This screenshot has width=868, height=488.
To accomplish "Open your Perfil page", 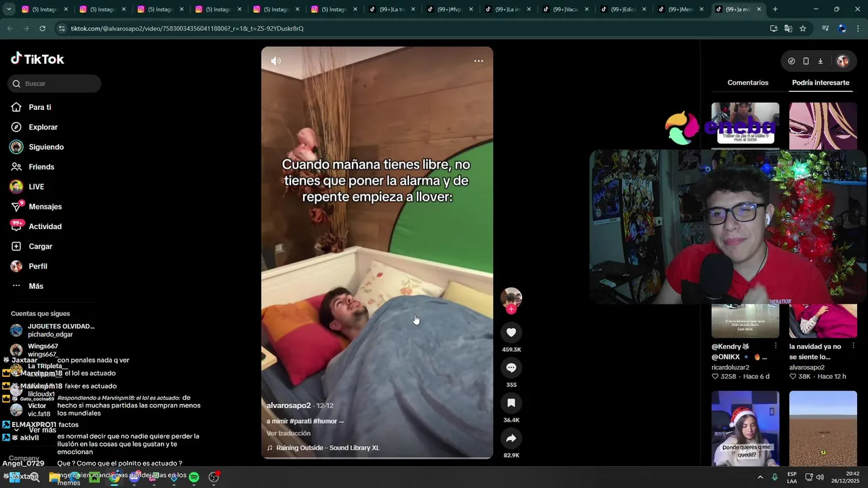I will [37, 266].
